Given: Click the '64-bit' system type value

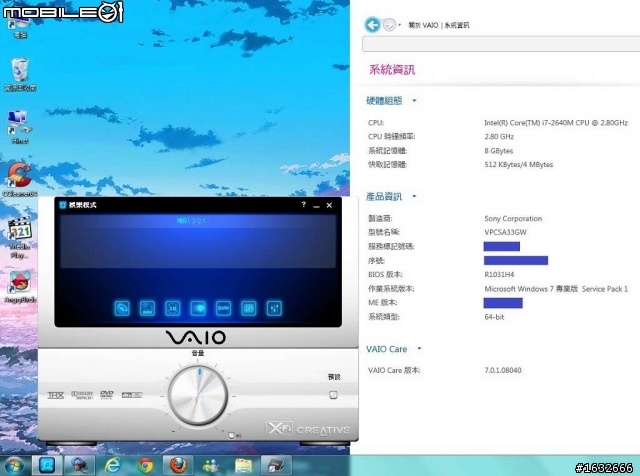Looking at the screenshot, I should [494, 317].
